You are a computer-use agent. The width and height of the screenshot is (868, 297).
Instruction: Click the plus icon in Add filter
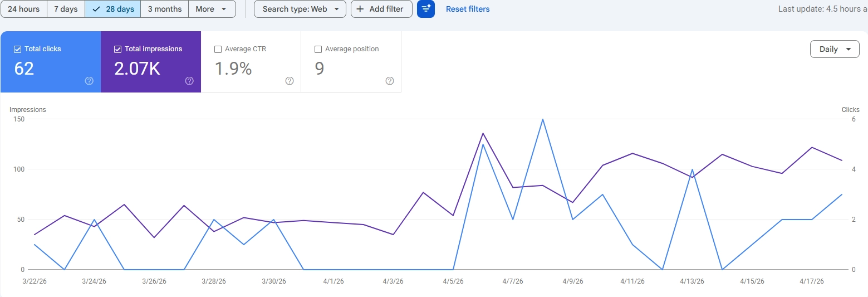point(360,9)
